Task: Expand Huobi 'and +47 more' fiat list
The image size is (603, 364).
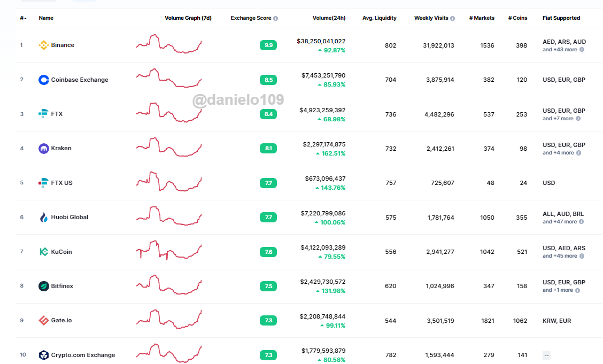Action: pyautogui.click(x=560, y=221)
